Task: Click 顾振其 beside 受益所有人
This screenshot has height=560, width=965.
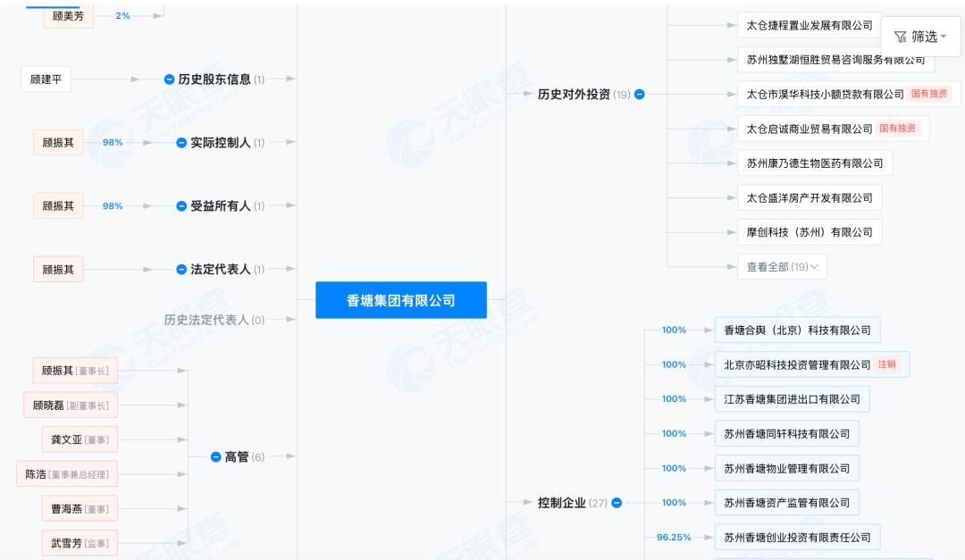Action: [x=58, y=206]
